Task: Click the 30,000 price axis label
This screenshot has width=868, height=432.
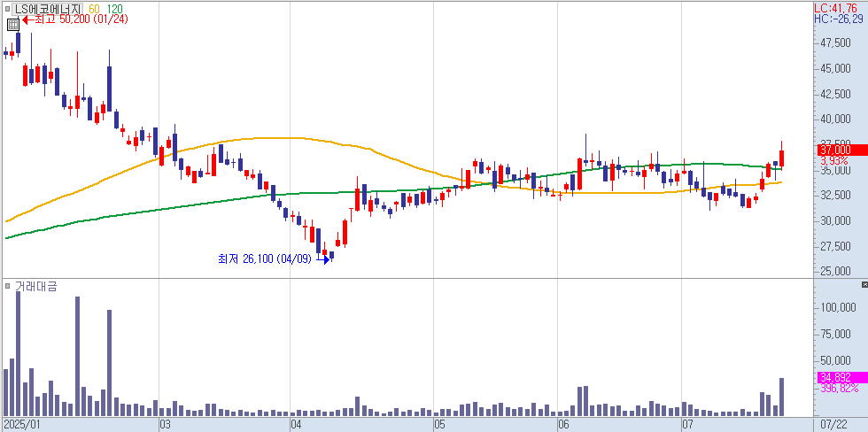Action: [x=835, y=220]
